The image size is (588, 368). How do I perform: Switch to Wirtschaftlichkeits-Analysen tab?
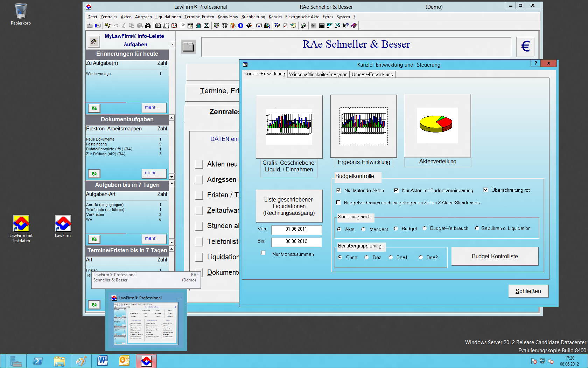[x=318, y=74]
